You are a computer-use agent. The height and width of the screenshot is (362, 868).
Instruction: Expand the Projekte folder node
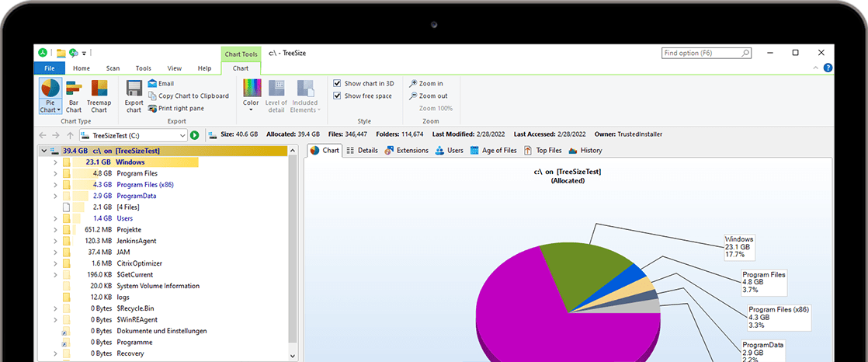pyautogui.click(x=55, y=230)
